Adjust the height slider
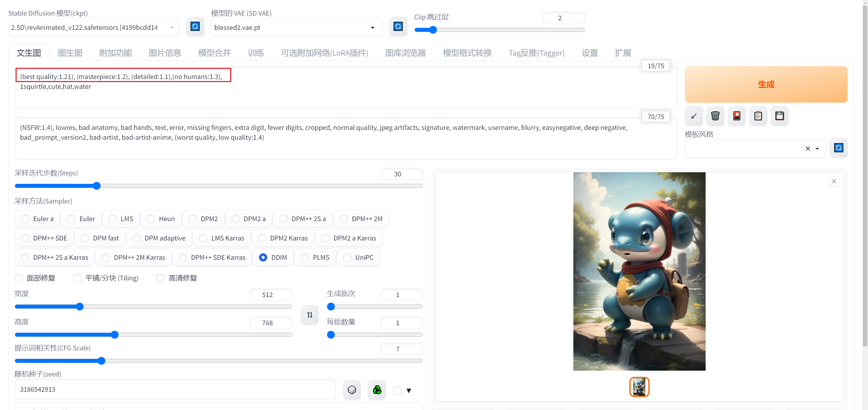This screenshot has width=868, height=410. pos(153,335)
